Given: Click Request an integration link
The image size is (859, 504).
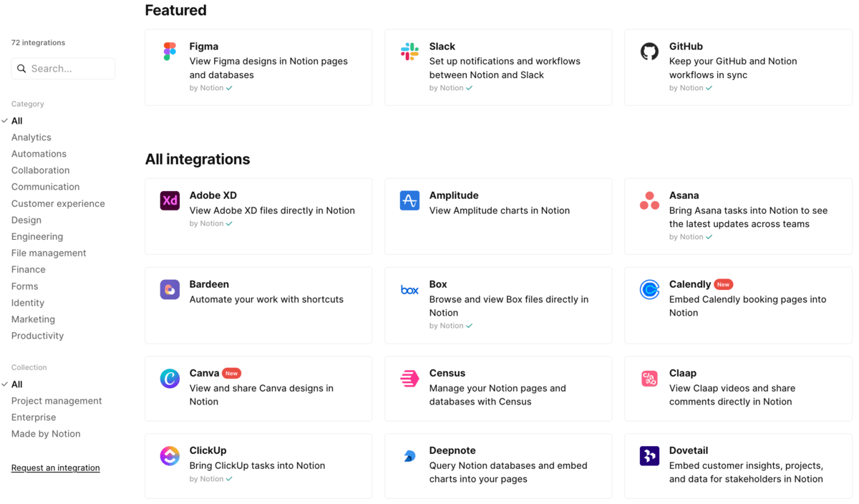Looking at the screenshot, I should 56,467.
